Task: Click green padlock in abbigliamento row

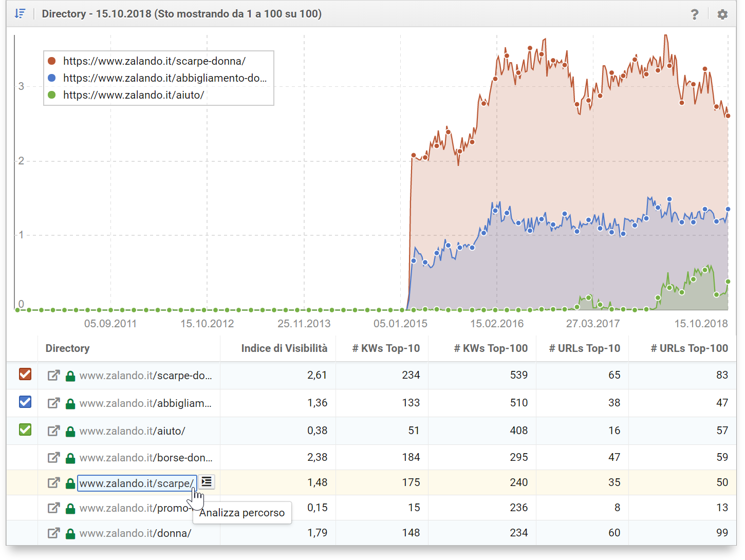Action: pos(70,404)
